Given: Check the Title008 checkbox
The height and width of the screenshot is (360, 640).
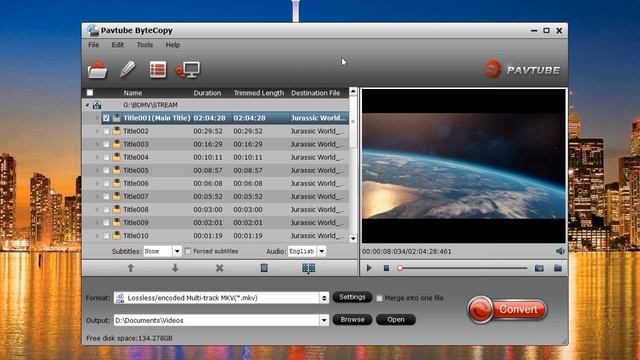Looking at the screenshot, I should point(106,209).
